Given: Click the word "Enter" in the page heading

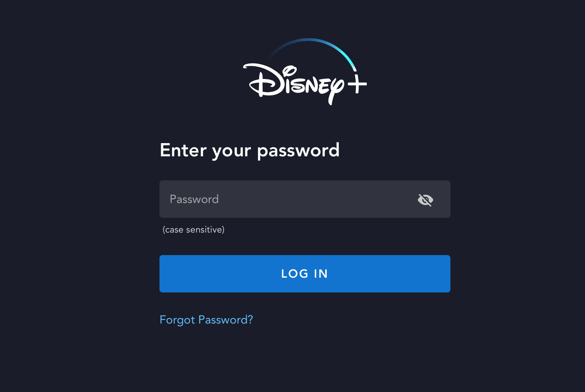Looking at the screenshot, I should click(183, 150).
